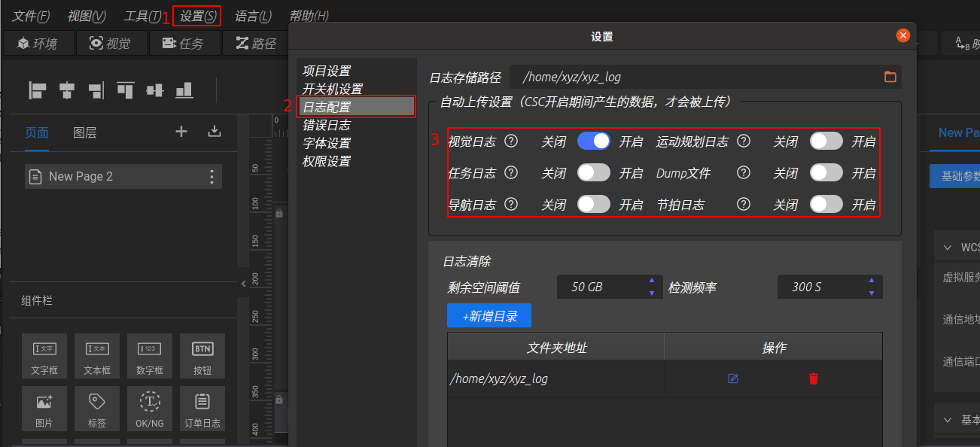Select the 数字框 component
The height and width of the screenshot is (447, 980).
coord(150,356)
